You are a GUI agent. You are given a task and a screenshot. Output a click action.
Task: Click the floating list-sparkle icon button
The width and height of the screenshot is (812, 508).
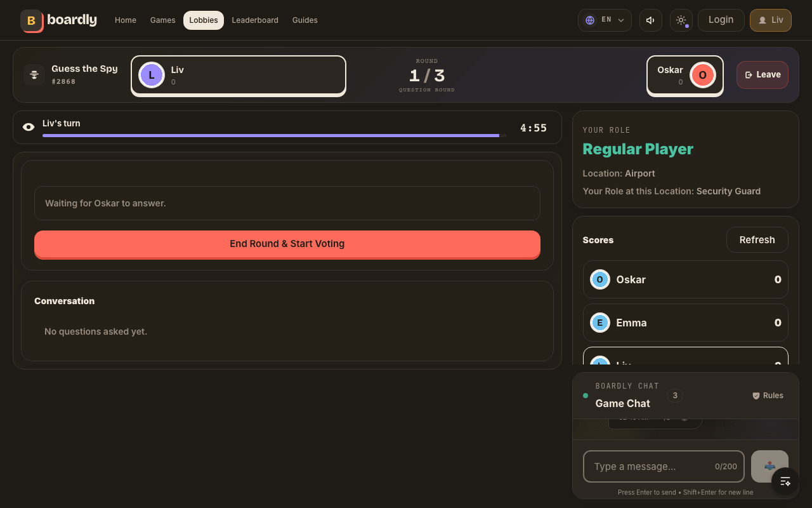[785, 481]
